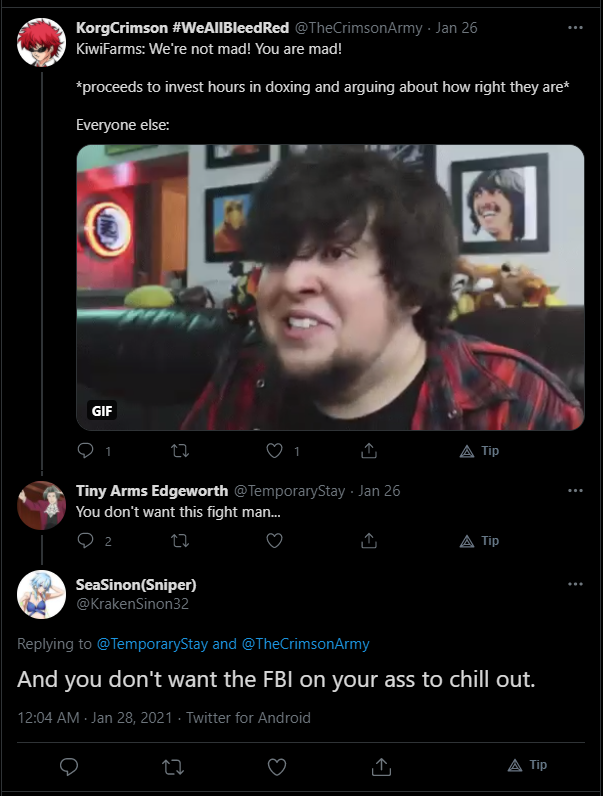This screenshot has height=796, width=603.
Task: Play the GIF in KorgCrimson's tweet
Action: tap(330, 287)
